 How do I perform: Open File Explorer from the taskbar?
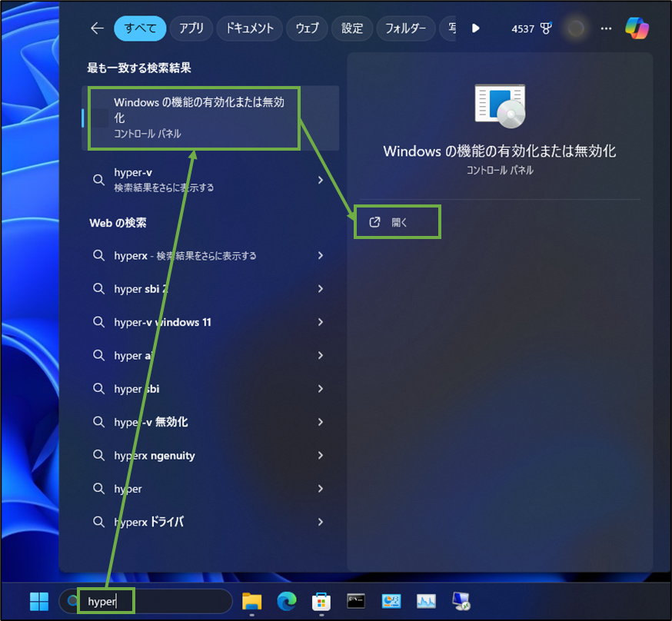(x=251, y=601)
